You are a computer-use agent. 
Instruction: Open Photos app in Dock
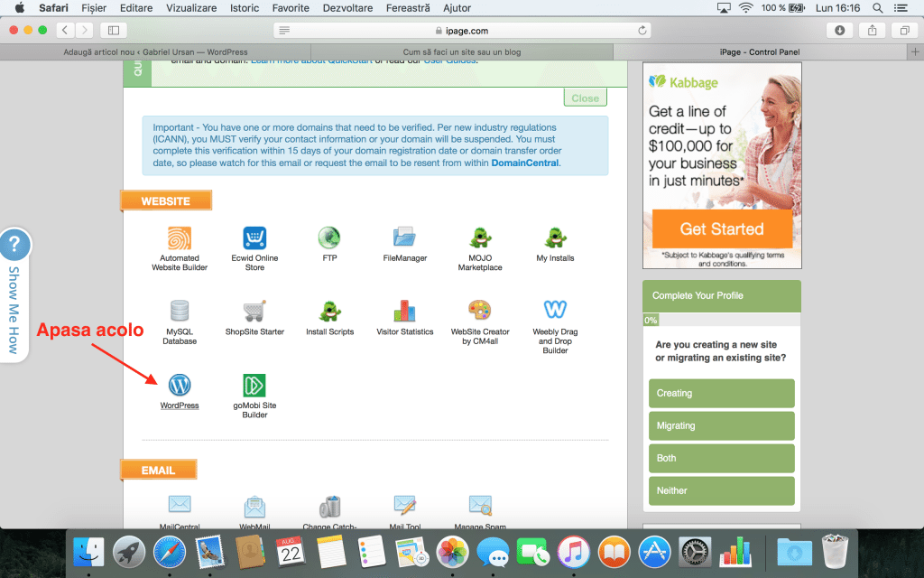pyautogui.click(x=452, y=553)
